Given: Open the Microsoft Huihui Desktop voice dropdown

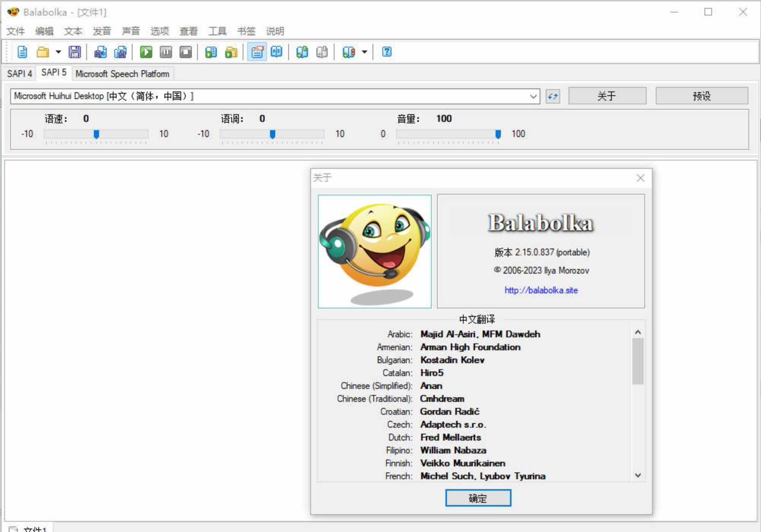Looking at the screenshot, I should [x=275, y=96].
